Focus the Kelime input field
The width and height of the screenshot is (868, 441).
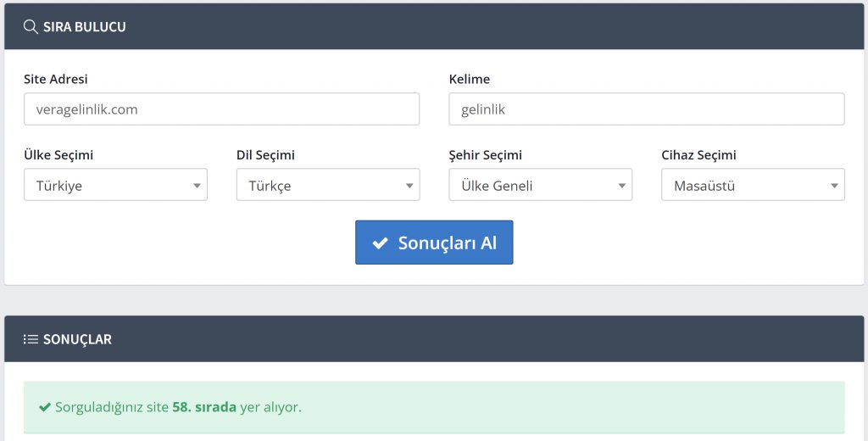point(646,109)
